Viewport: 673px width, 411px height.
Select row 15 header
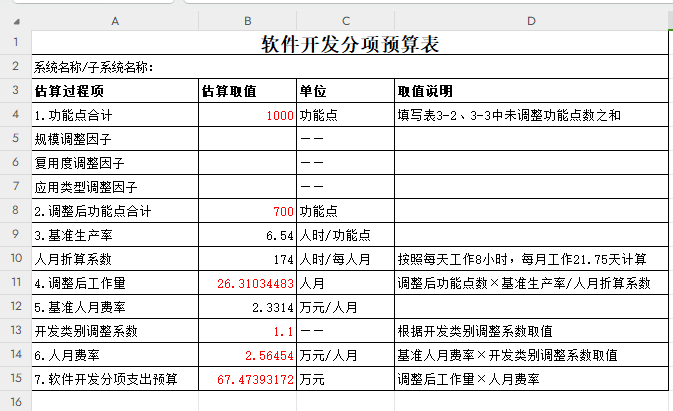pos(15,378)
